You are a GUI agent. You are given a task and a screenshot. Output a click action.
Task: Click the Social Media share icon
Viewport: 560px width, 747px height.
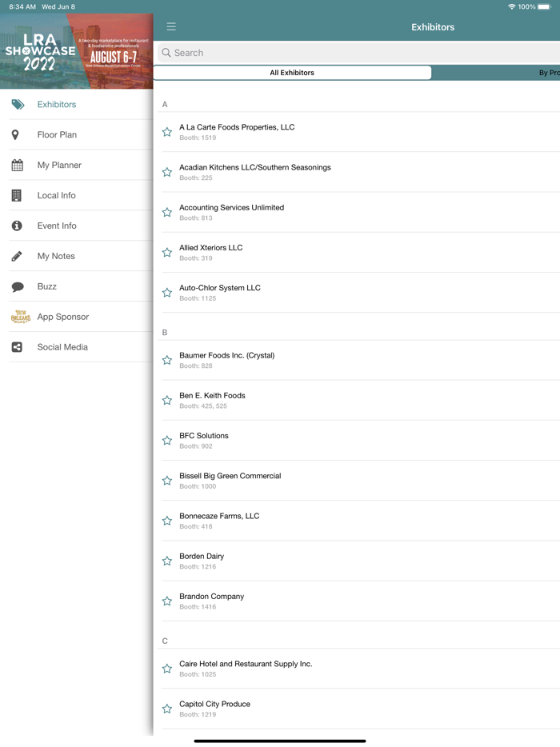tap(17, 347)
